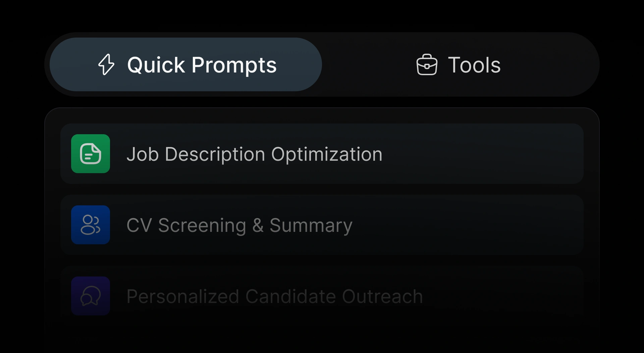The image size is (644, 353).
Task: Click the green document icon for Job Description
Action: pyautogui.click(x=91, y=154)
